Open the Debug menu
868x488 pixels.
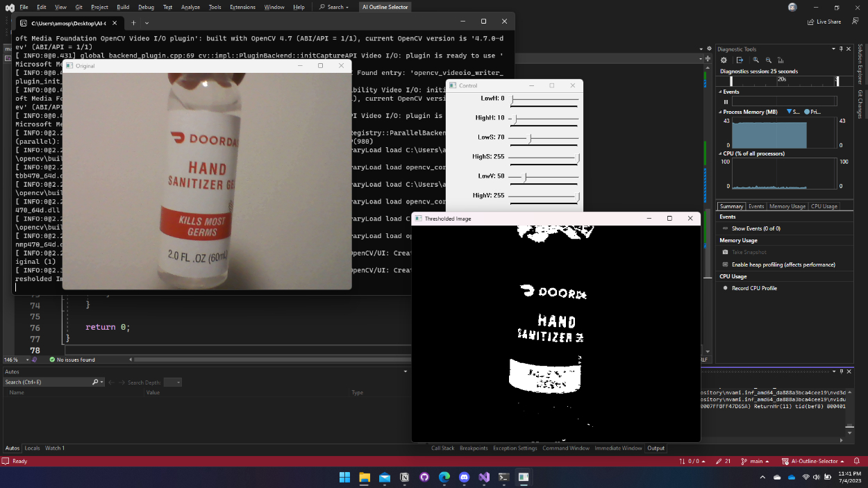click(x=146, y=7)
